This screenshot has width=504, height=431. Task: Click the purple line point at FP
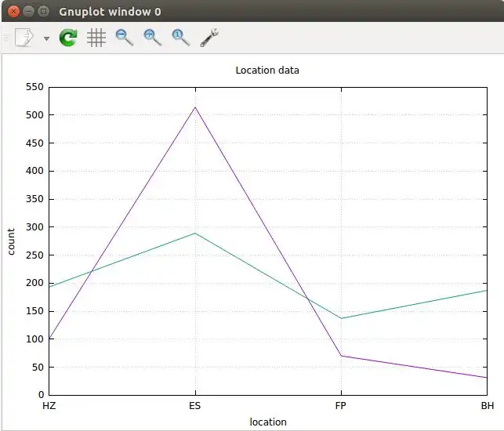pos(342,356)
